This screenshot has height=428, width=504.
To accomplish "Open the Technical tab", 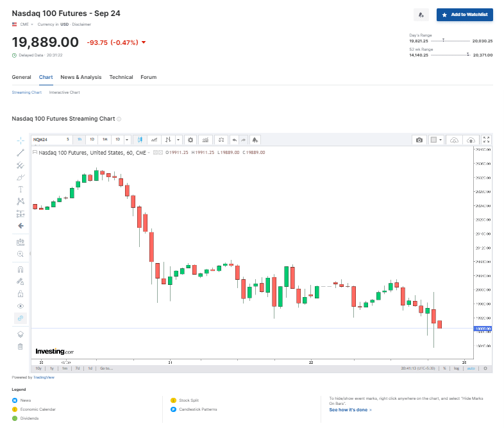I will 121,77.
